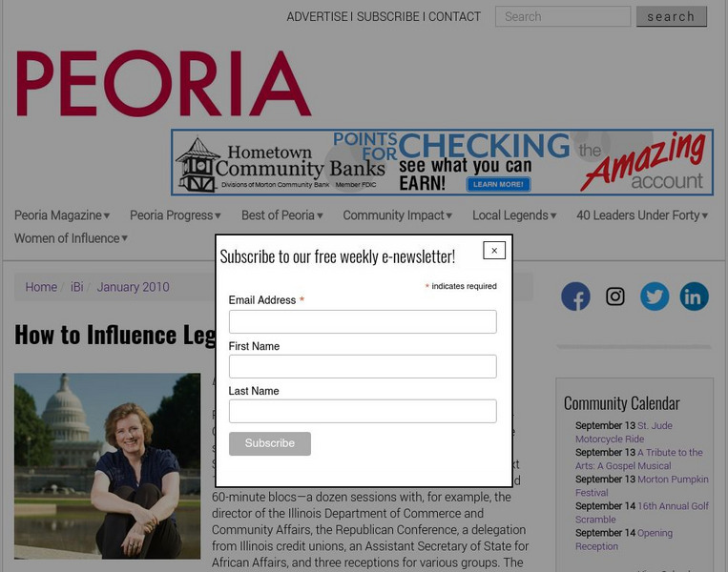The height and width of the screenshot is (572, 728).
Task: Click Learn More in the bank banner
Action: tap(498, 184)
